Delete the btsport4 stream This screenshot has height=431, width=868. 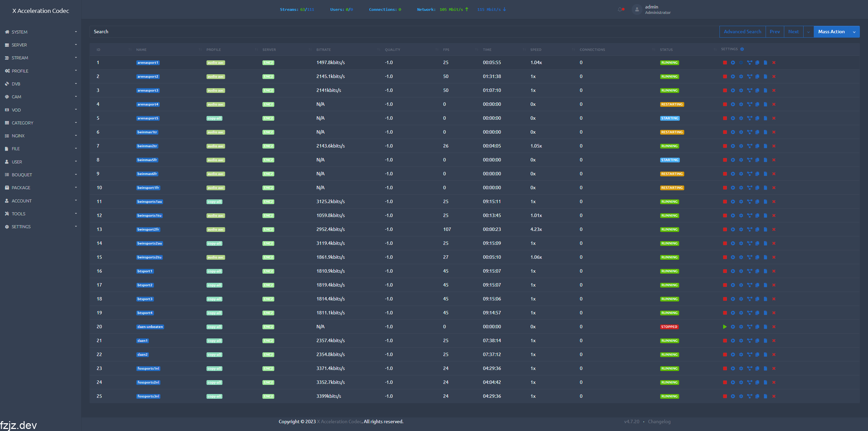click(774, 313)
